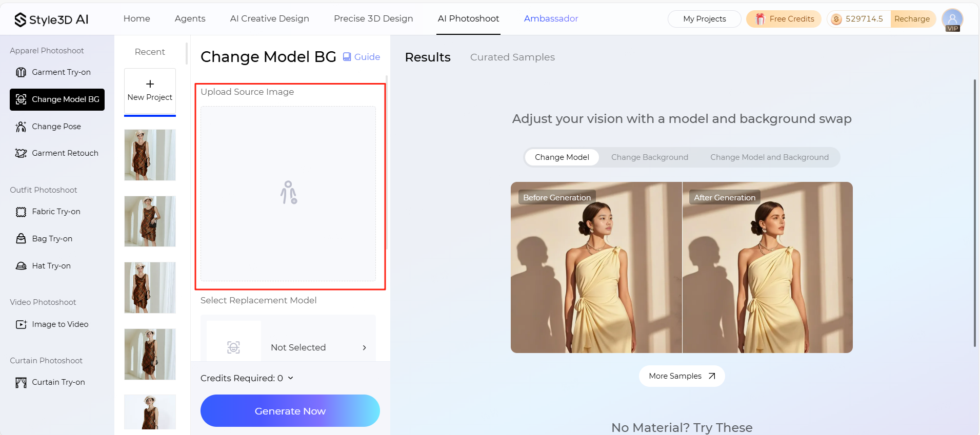Select the Garment Try-on tool
This screenshot has width=980, height=435.
pyautogui.click(x=59, y=72)
